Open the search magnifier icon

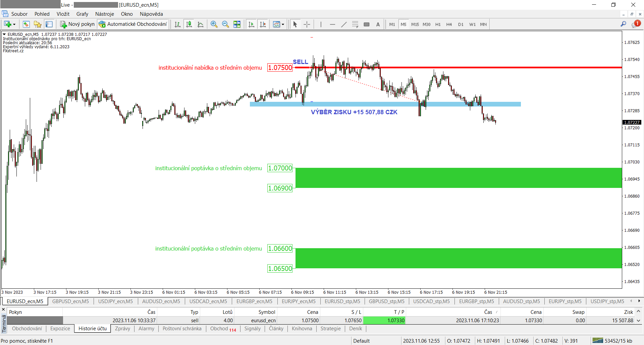[623, 24]
